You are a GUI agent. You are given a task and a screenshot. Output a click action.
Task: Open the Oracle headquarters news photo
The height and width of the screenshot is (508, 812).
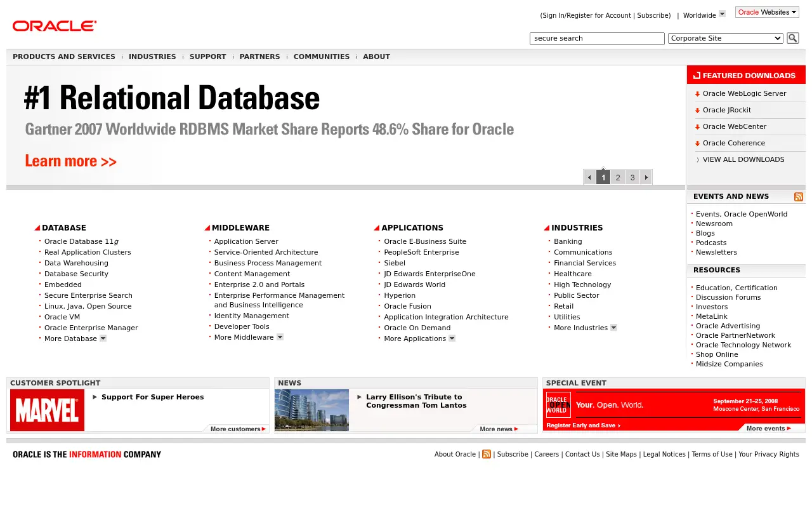pos(311,410)
